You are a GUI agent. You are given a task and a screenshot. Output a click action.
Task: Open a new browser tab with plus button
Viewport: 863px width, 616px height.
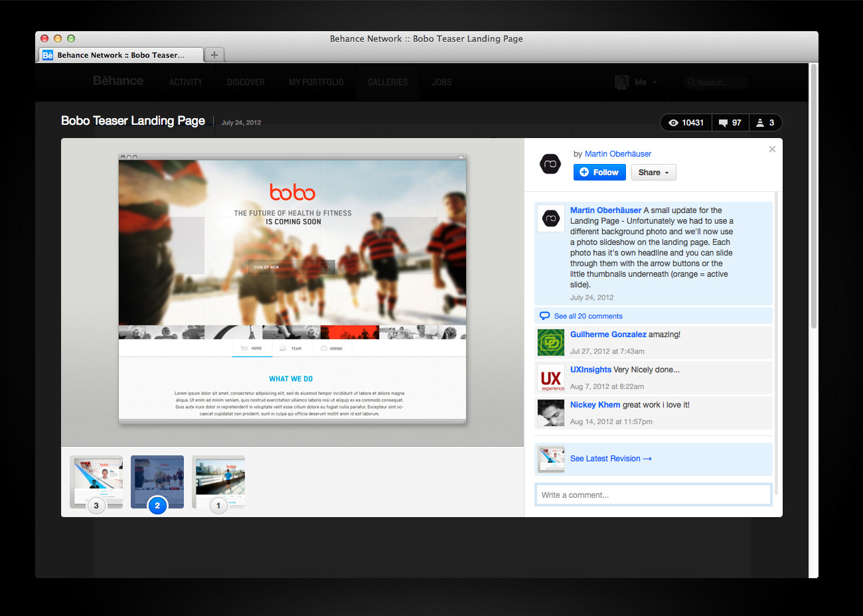pos(214,55)
